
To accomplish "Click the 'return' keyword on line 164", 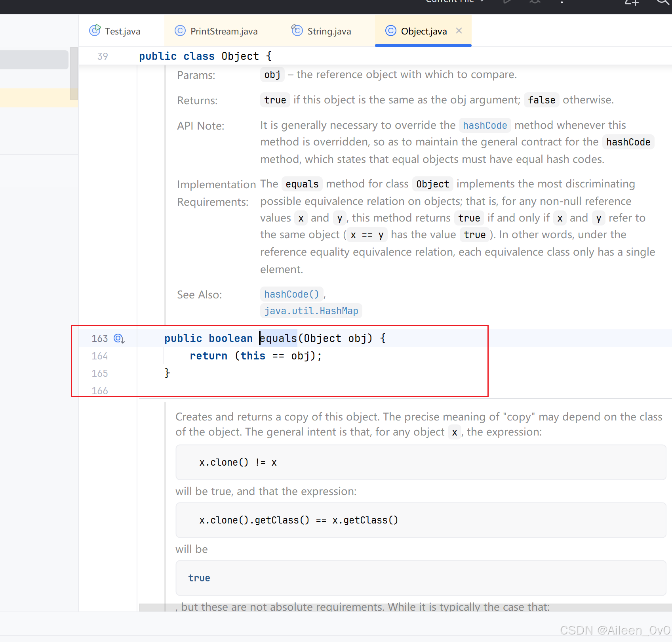I will [x=209, y=355].
